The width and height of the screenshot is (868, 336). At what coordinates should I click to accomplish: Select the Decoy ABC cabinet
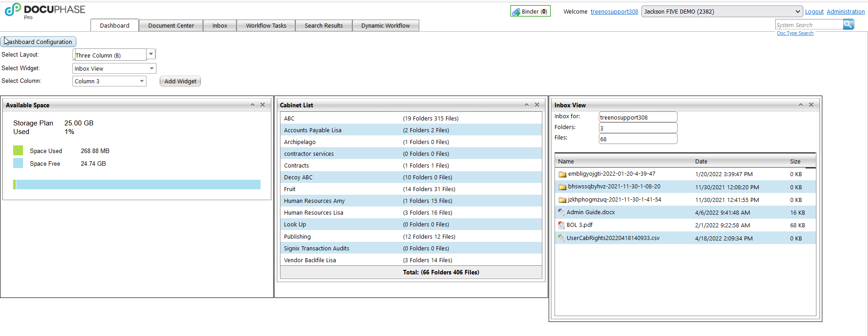point(298,177)
